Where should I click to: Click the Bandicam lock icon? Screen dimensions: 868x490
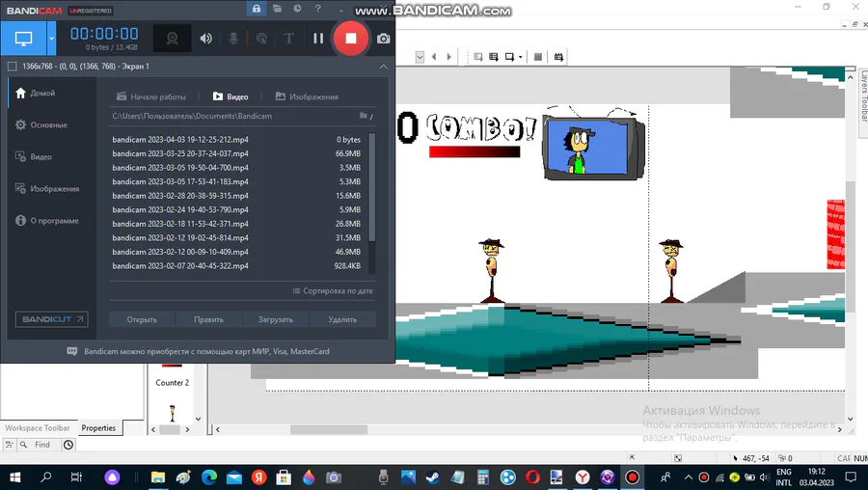tap(257, 9)
